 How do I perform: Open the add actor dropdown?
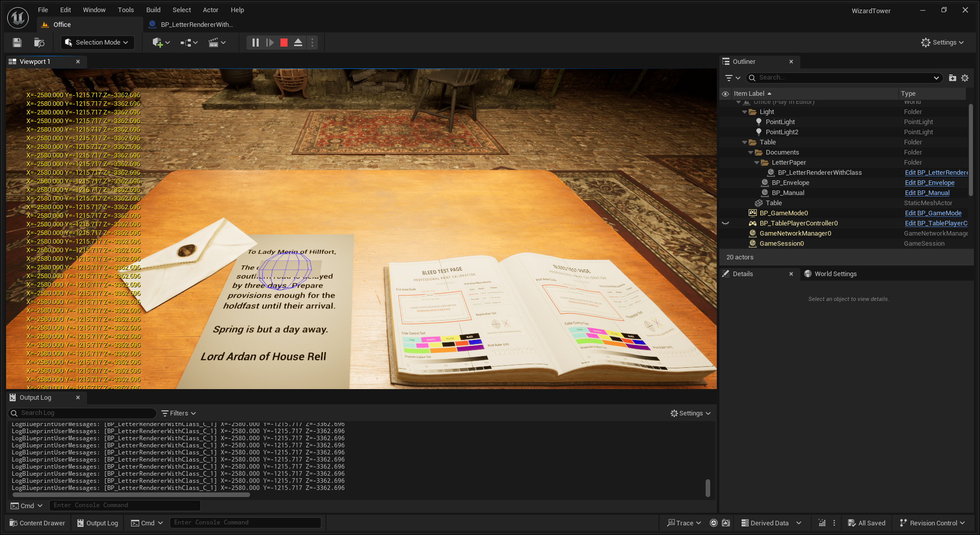point(161,43)
